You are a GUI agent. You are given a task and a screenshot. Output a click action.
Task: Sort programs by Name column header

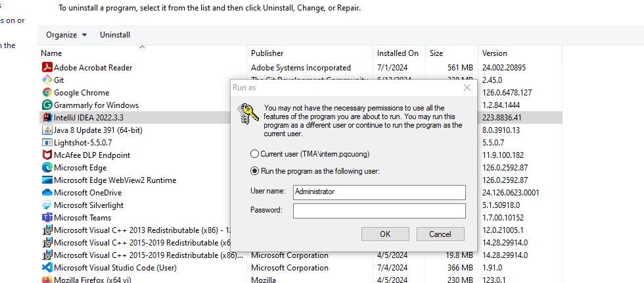51,53
